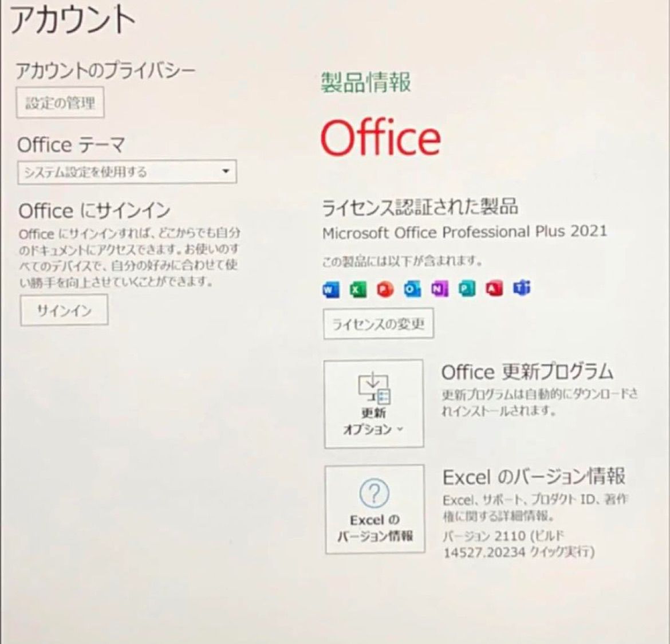Click the OneNote app icon
670x644 pixels.
[439, 290]
